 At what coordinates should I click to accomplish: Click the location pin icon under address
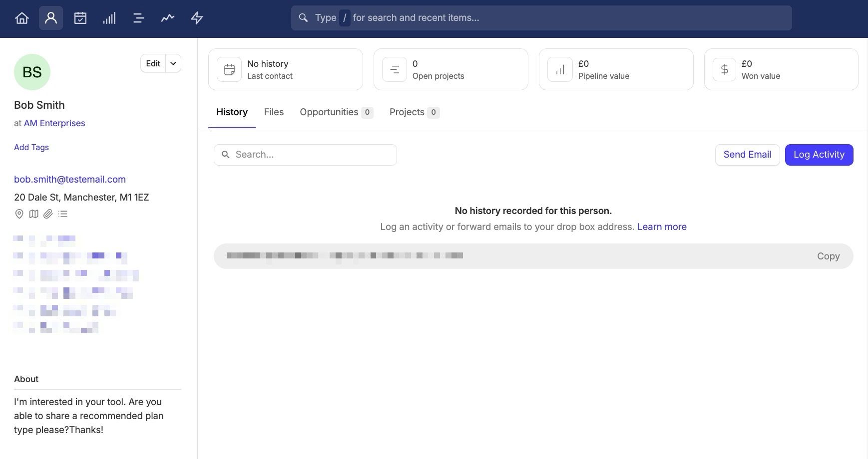(x=19, y=214)
